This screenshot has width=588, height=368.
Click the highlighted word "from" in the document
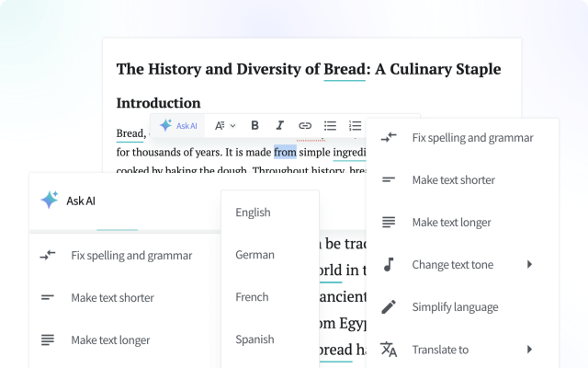[x=285, y=153]
